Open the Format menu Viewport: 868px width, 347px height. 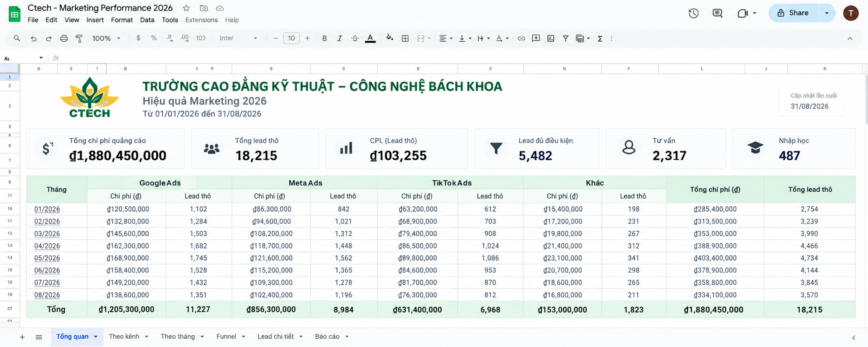click(122, 20)
